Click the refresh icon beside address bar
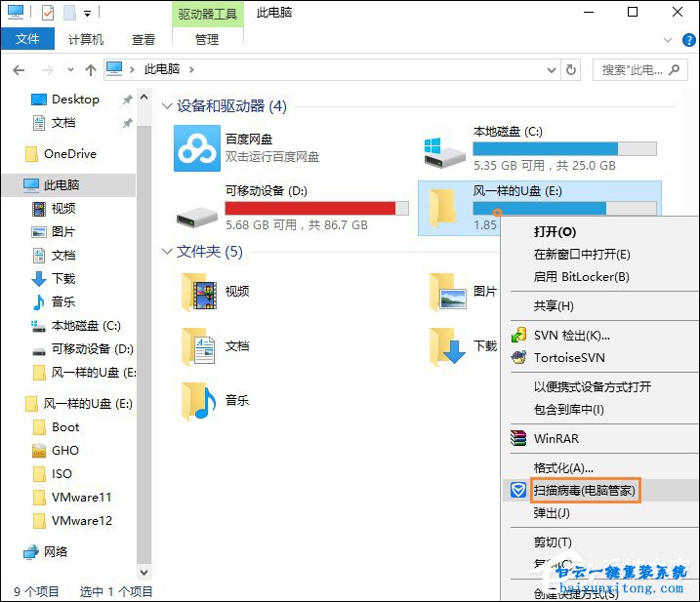 coord(570,69)
